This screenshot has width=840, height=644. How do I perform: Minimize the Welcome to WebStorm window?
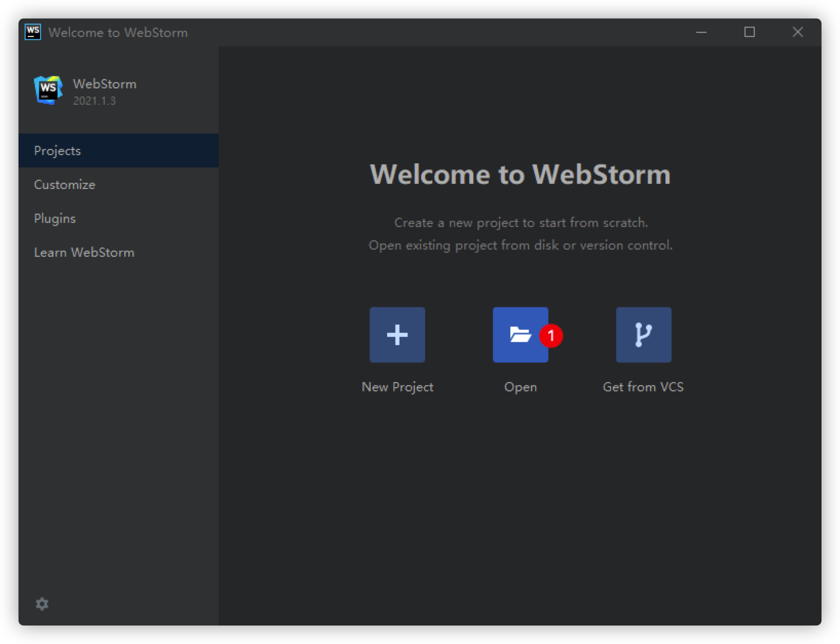point(701,32)
